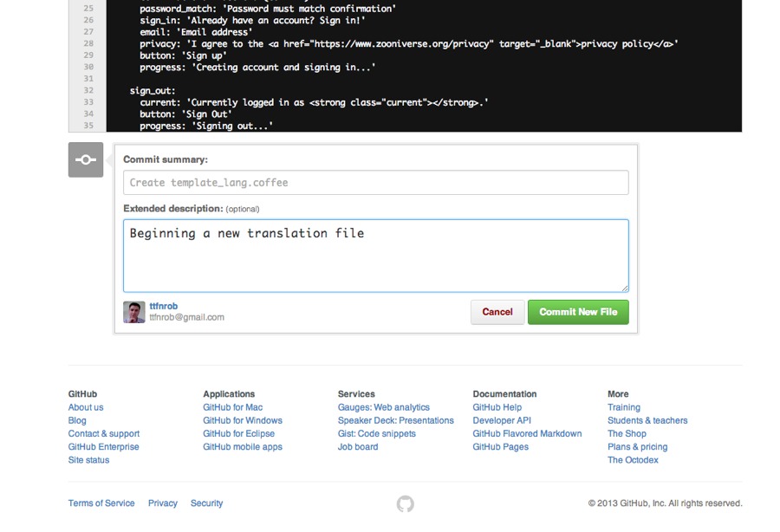The height and width of the screenshot is (532, 780).
Task: Click the commit icon beside the summary box
Action: tap(86, 160)
